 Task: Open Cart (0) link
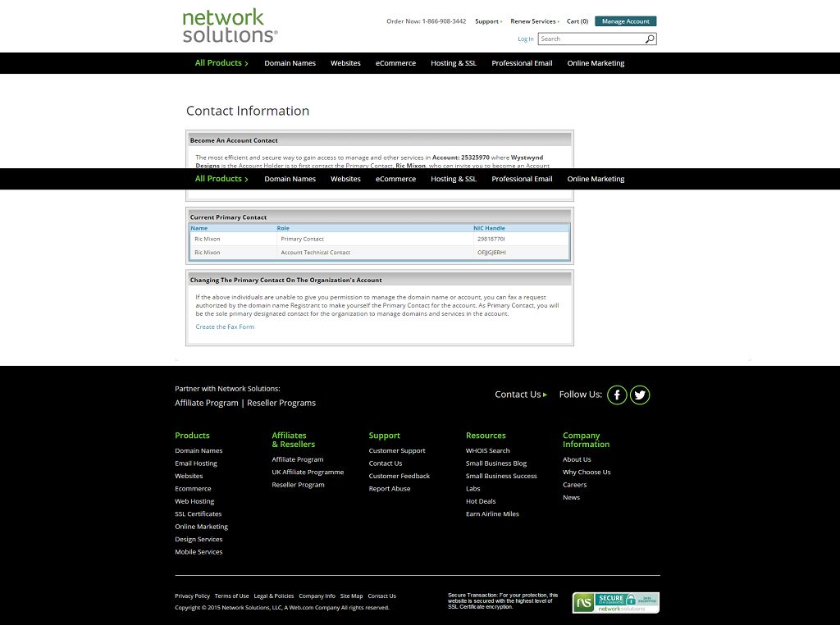(577, 21)
